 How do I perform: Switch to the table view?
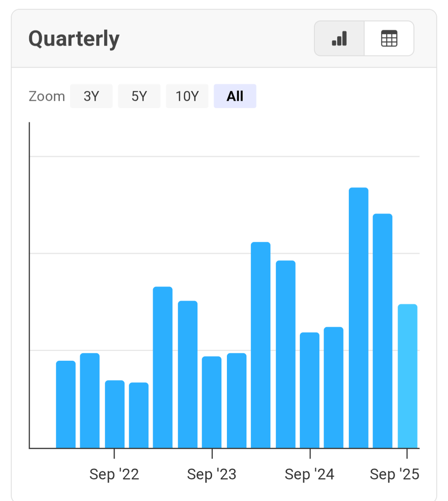389,38
